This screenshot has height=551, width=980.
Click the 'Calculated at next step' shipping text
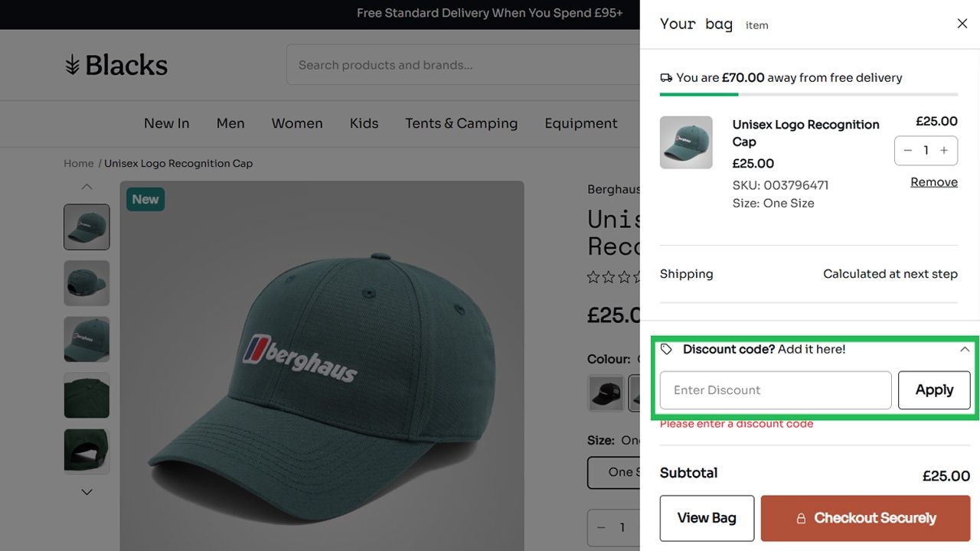click(x=890, y=274)
